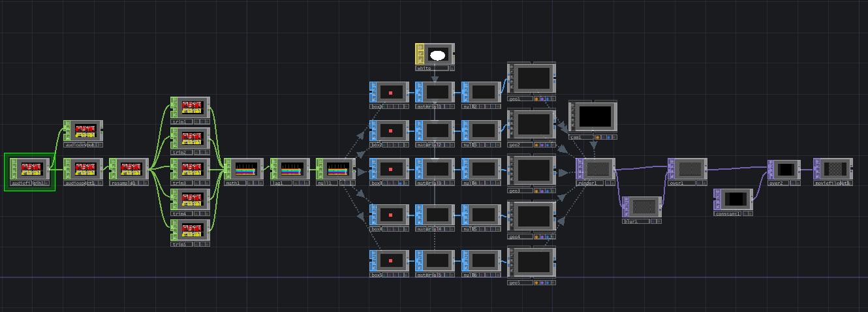Image resolution: width=868 pixels, height=312 pixels.
Task: Toggle the orange flag on cam1
Action: pos(598,137)
